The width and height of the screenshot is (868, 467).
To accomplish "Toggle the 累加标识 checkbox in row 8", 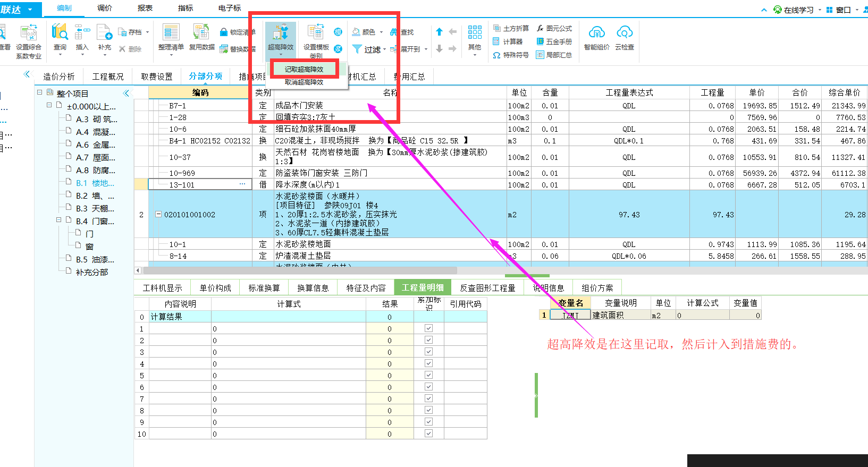I will [428, 410].
